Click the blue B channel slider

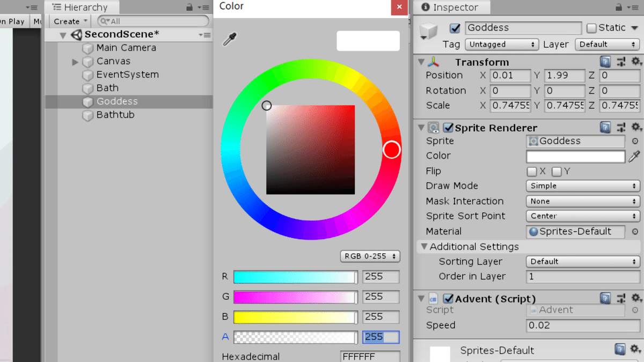296,317
